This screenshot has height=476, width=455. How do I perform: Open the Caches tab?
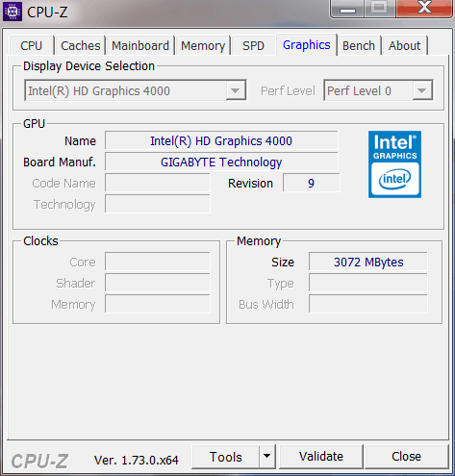click(x=81, y=45)
